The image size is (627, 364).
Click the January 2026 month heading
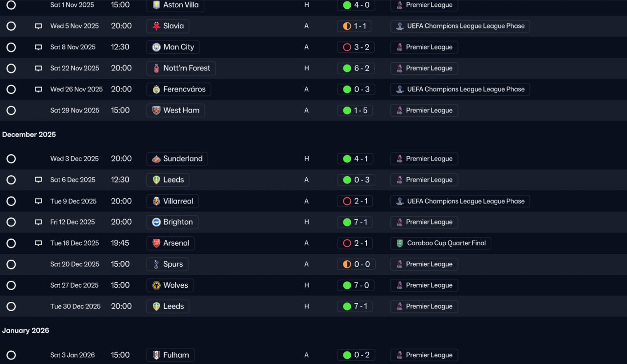25,331
